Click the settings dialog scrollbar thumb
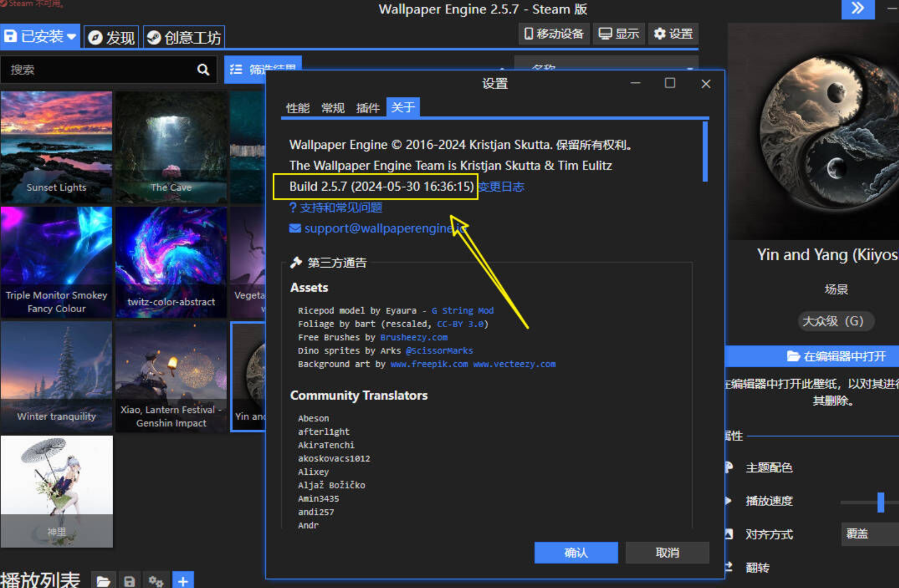This screenshot has height=588, width=899. [x=705, y=151]
